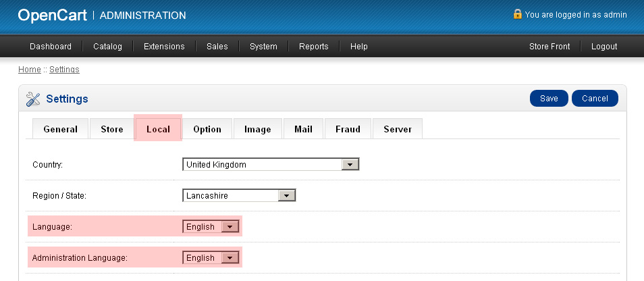Click the Settings wrench icon
Screen dimensions: 644x281
(33, 99)
